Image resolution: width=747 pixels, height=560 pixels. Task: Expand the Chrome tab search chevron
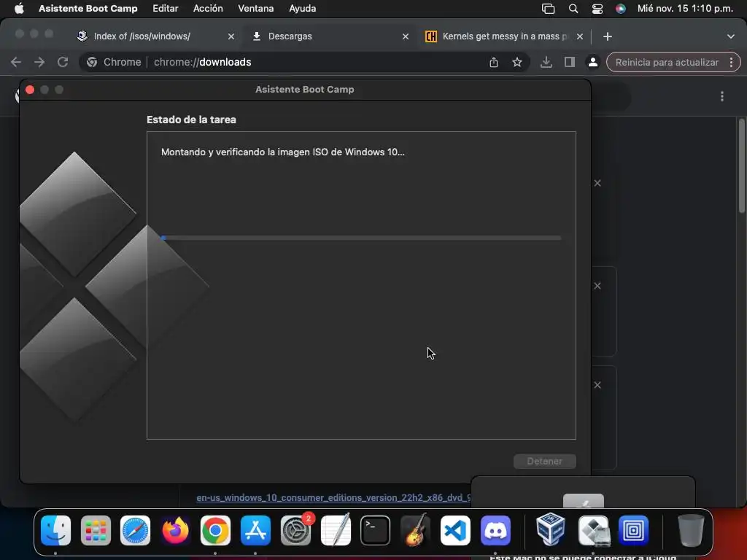(731, 36)
